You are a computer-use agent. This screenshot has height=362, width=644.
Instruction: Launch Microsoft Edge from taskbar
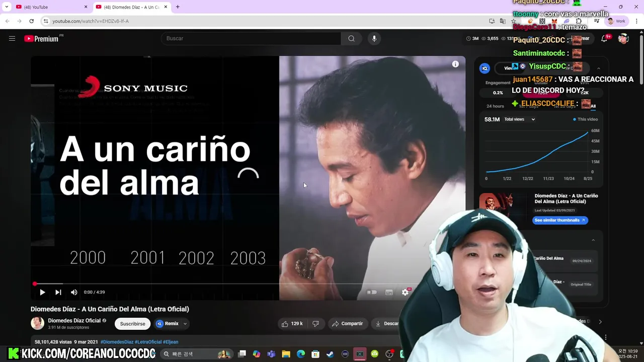coord(301,354)
